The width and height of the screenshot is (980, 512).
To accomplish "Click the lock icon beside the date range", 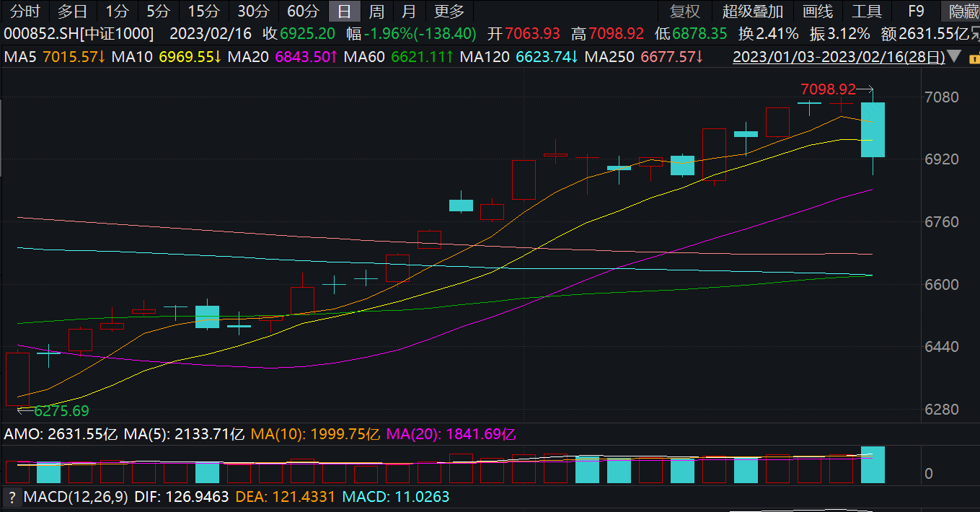I will [x=974, y=57].
